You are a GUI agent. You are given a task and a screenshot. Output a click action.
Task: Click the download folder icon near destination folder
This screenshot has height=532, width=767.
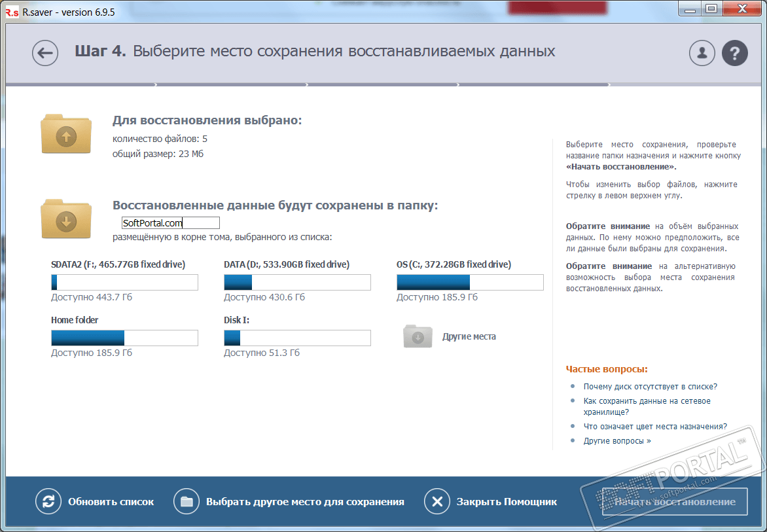pos(66,219)
